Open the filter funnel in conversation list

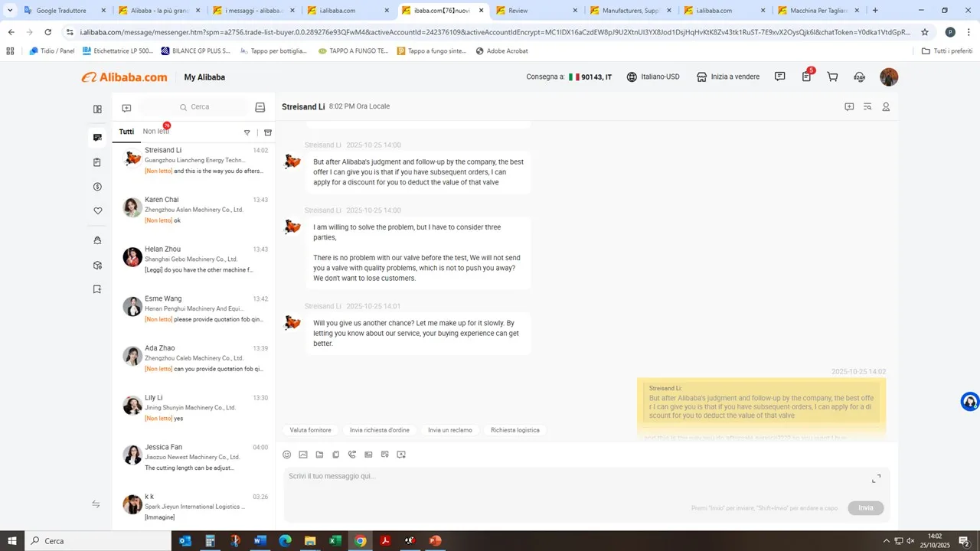(247, 132)
